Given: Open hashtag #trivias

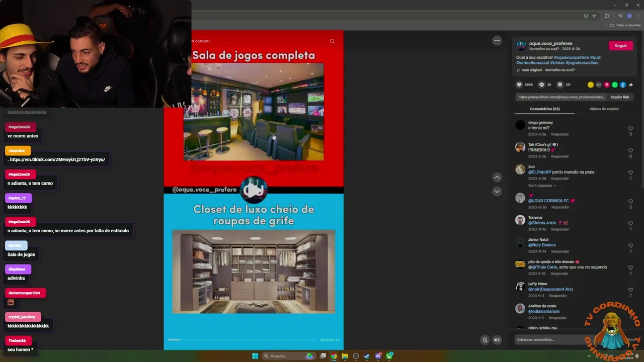Looking at the screenshot, I should point(557,63).
